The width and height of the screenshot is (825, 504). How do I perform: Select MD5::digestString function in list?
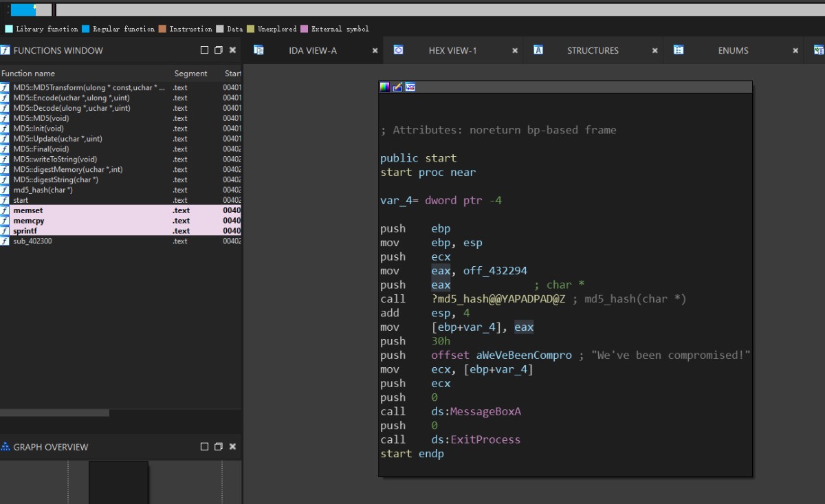click(x=56, y=179)
